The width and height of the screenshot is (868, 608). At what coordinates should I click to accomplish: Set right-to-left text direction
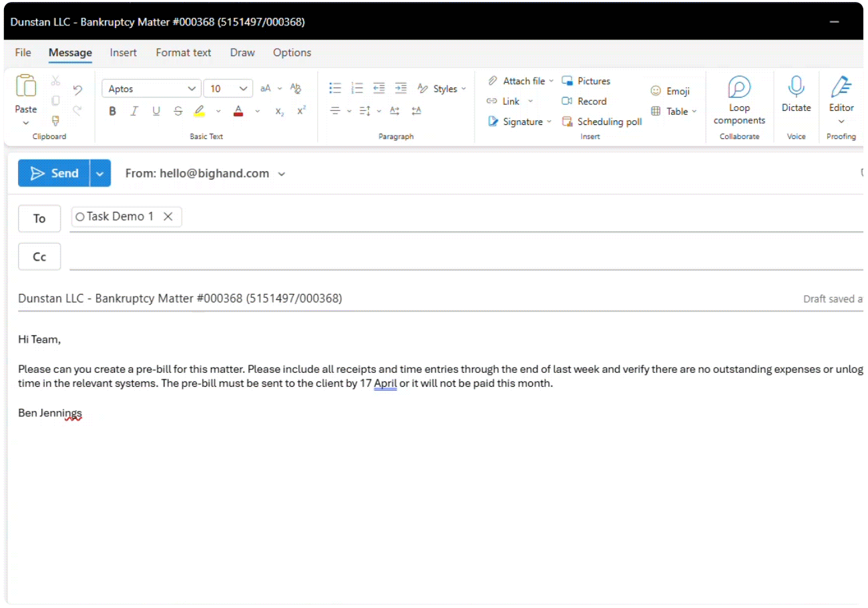click(417, 111)
